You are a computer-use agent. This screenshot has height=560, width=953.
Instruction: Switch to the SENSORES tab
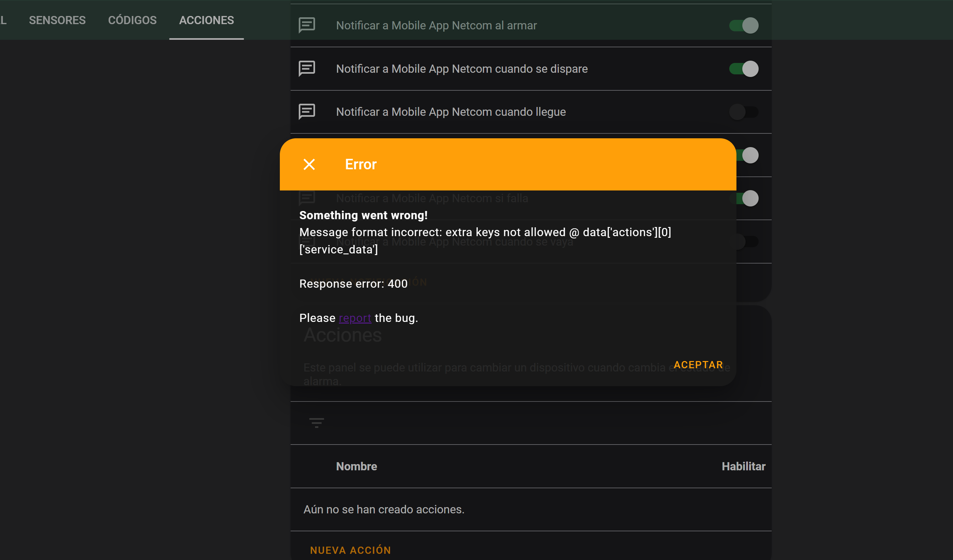click(57, 20)
